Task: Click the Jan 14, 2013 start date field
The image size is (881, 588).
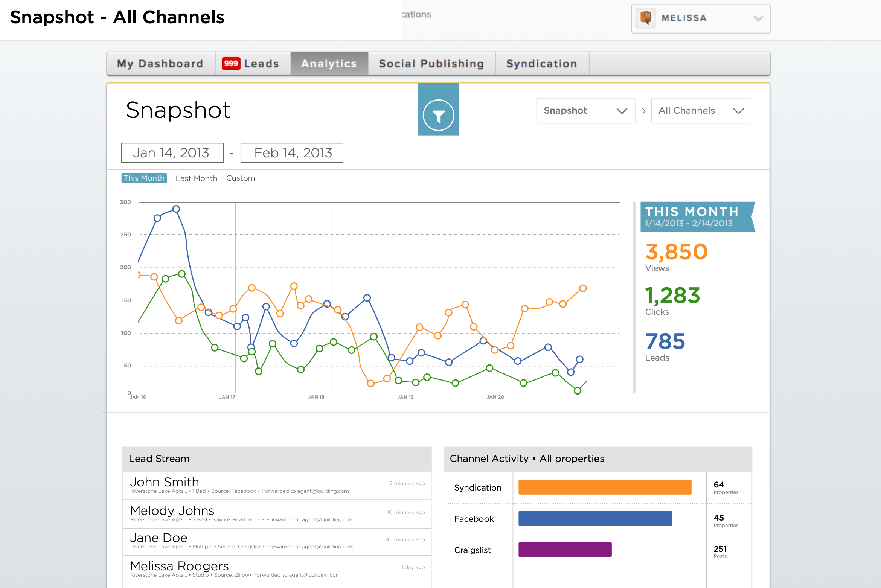Action: pos(172,153)
